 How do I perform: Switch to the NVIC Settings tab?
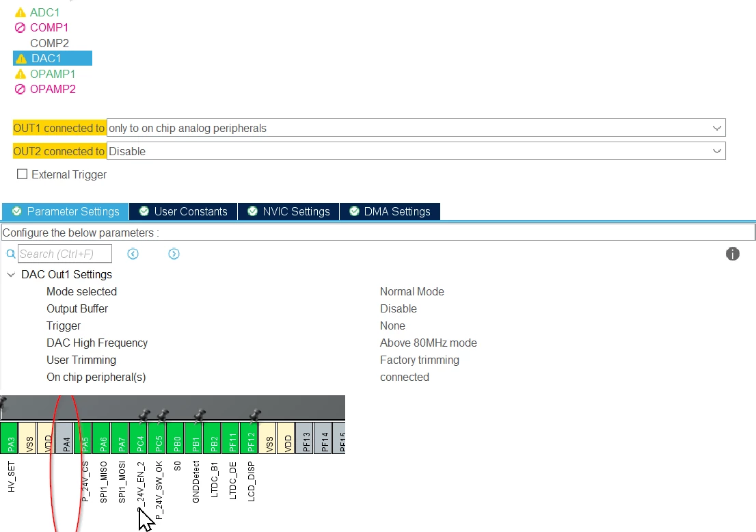(x=288, y=211)
